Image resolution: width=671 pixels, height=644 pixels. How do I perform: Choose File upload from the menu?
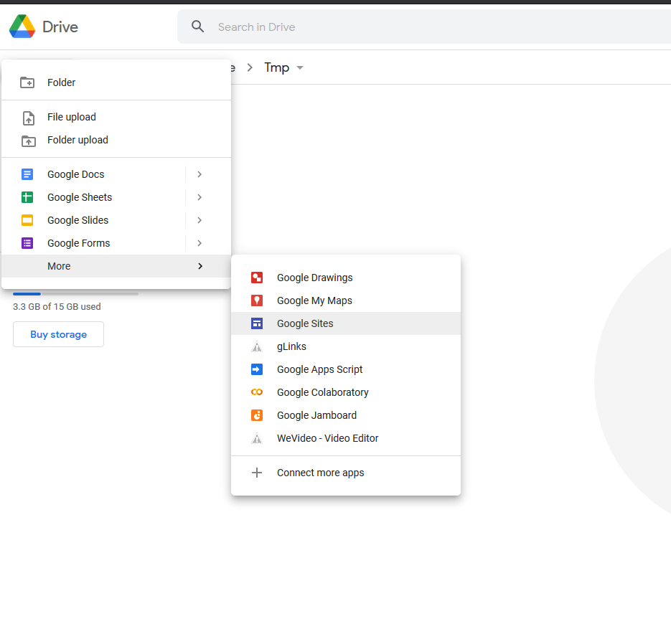click(x=72, y=117)
